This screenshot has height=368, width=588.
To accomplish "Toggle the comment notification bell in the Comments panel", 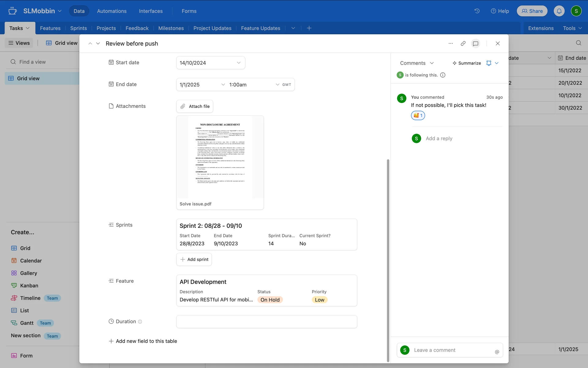I will point(489,63).
